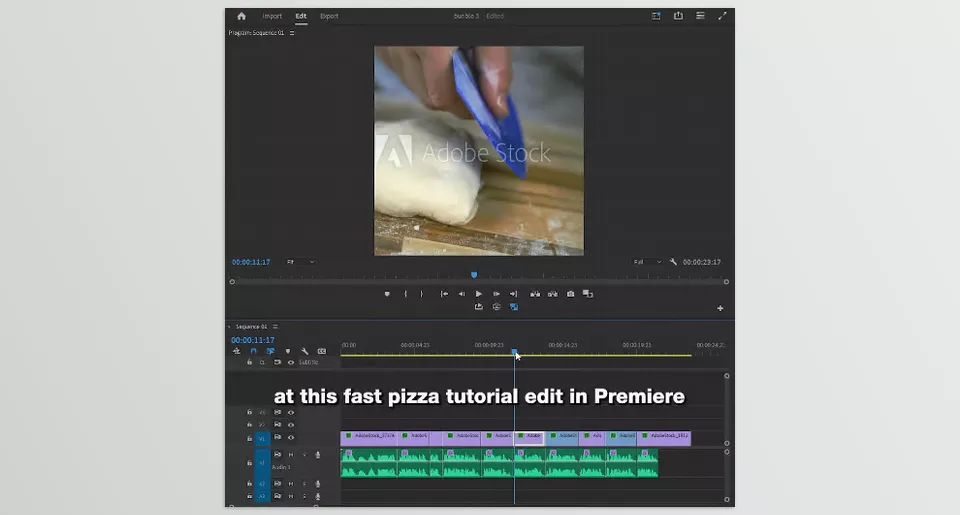Play the sequence
The height and width of the screenshot is (515, 960).
tap(479, 294)
